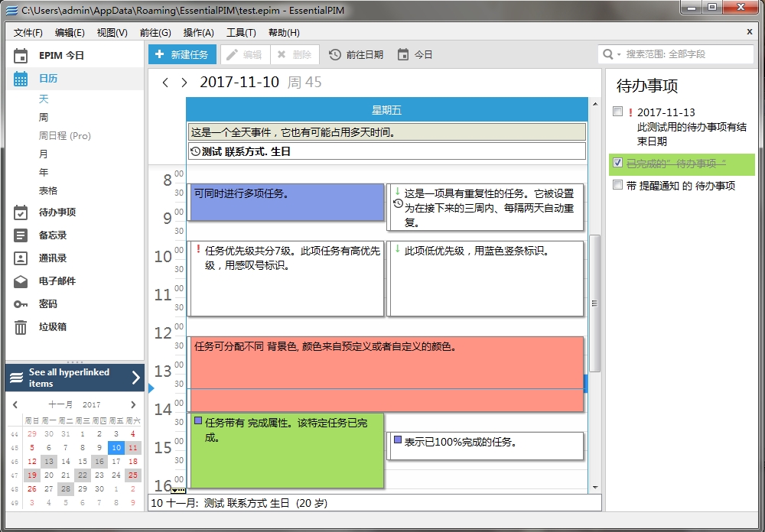Open the 待办事项 module in sidebar

21,212
